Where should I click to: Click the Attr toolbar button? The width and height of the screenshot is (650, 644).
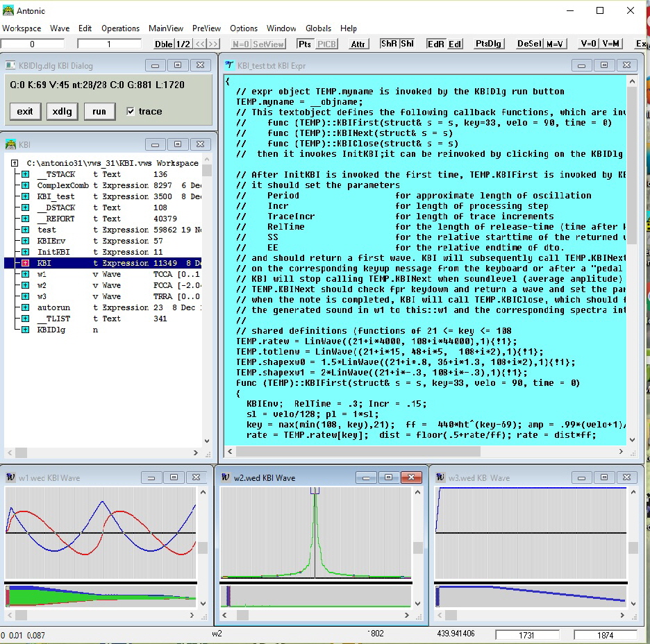tap(358, 44)
